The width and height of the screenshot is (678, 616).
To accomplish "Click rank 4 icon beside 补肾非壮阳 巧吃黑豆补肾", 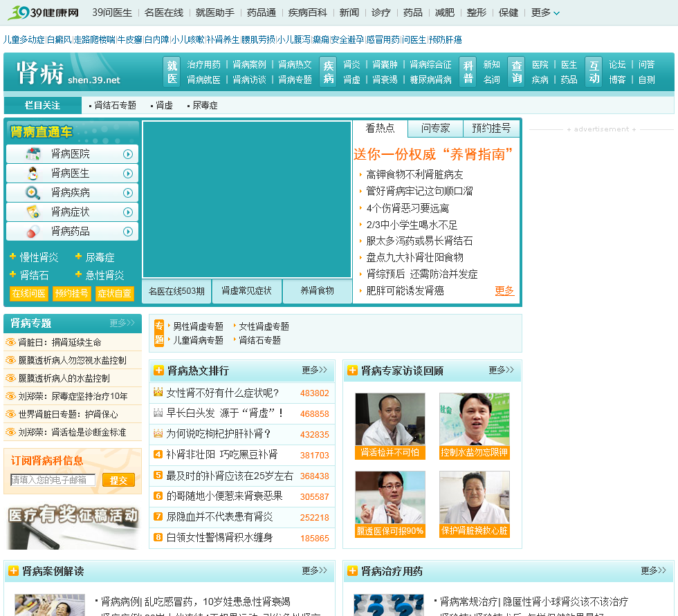I will [158, 454].
